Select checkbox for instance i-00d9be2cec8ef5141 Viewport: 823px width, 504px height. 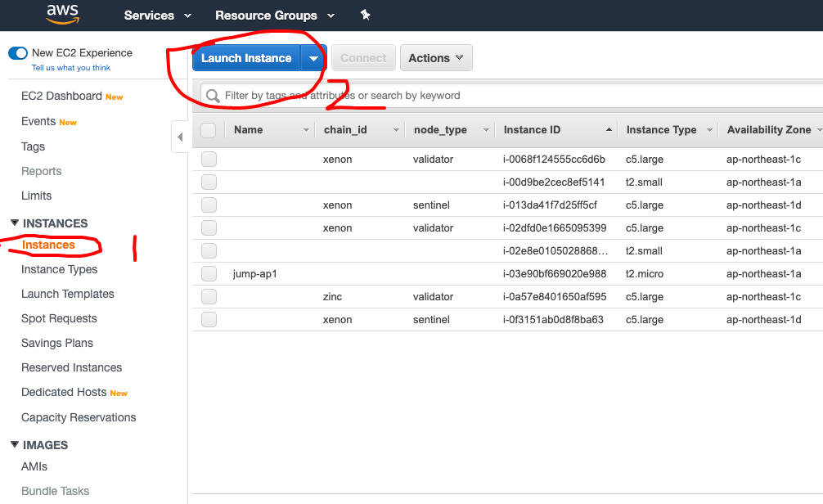[209, 182]
